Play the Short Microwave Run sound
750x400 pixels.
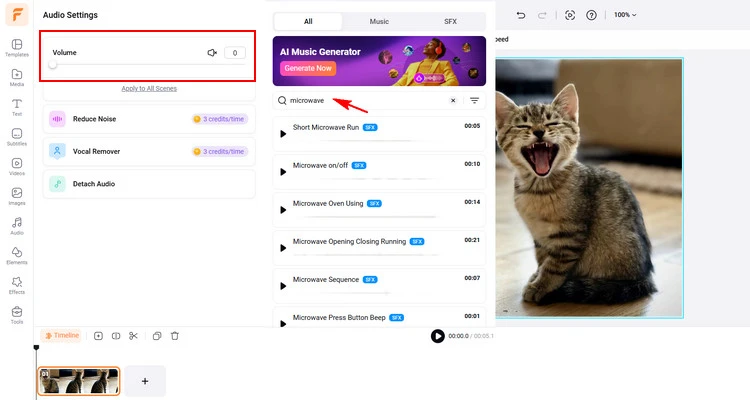[x=283, y=134]
